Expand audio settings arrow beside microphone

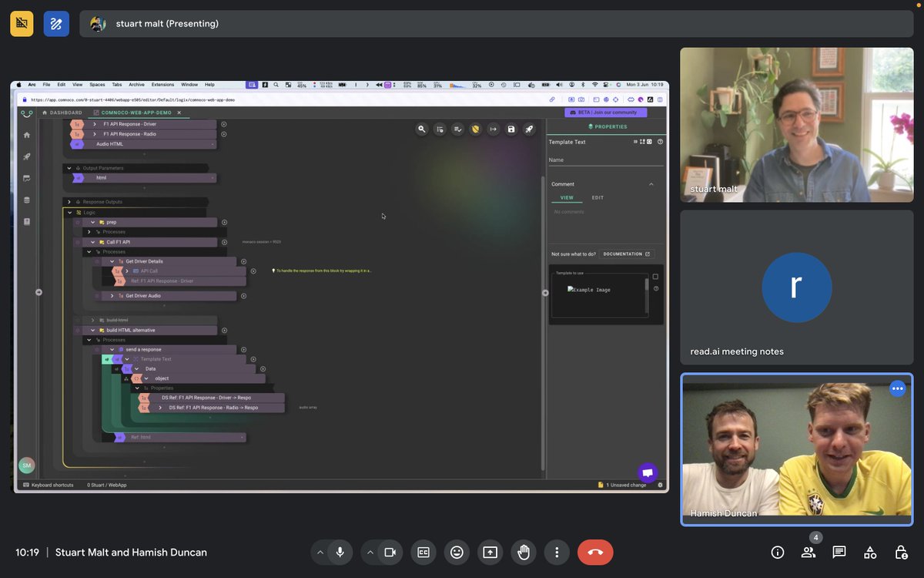pos(320,552)
